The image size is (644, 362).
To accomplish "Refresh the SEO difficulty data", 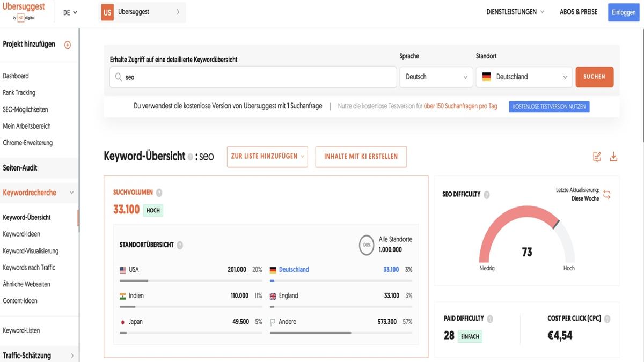I will point(607,194).
